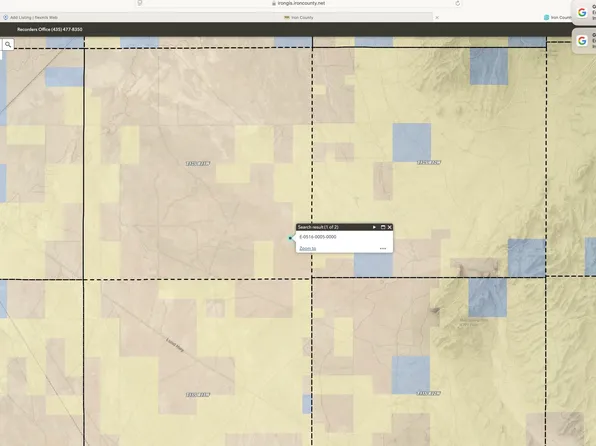Close the Iron County tab

click(437, 17)
